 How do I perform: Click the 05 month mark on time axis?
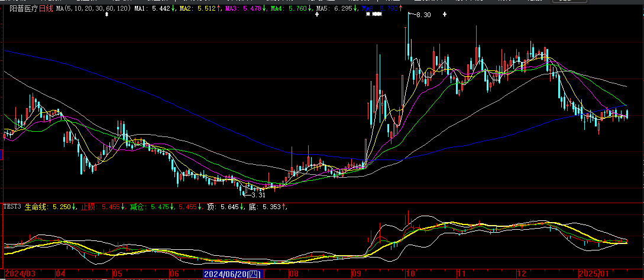pos(119,274)
